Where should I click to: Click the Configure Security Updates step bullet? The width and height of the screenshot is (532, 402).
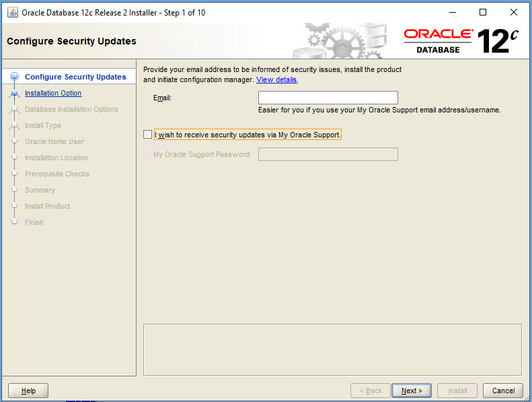click(x=14, y=77)
